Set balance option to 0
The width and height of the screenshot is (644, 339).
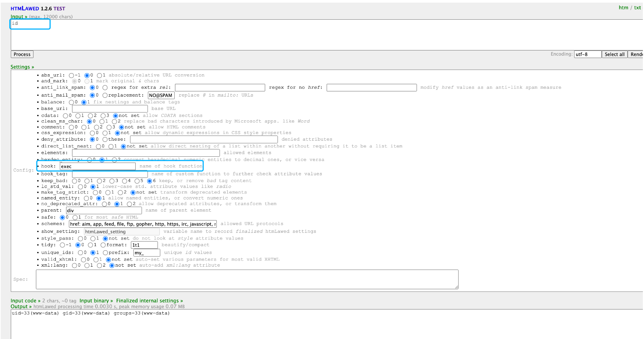[71, 102]
